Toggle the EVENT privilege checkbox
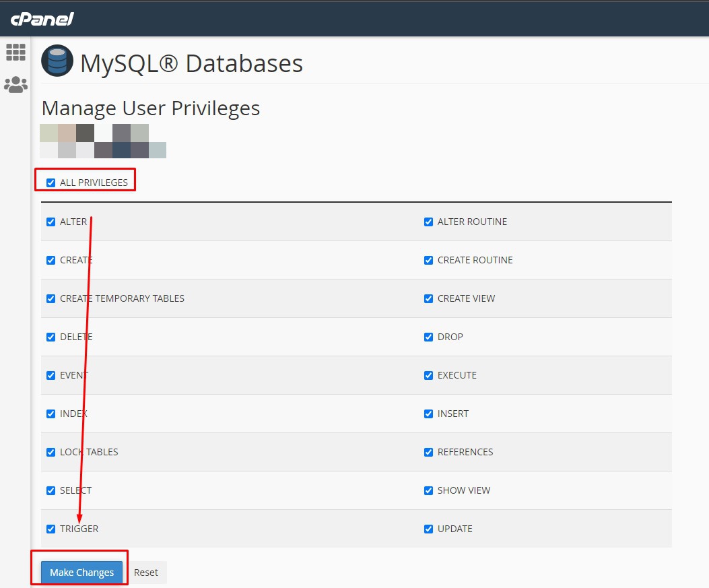Image resolution: width=709 pixels, height=588 pixels. point(50,375)
